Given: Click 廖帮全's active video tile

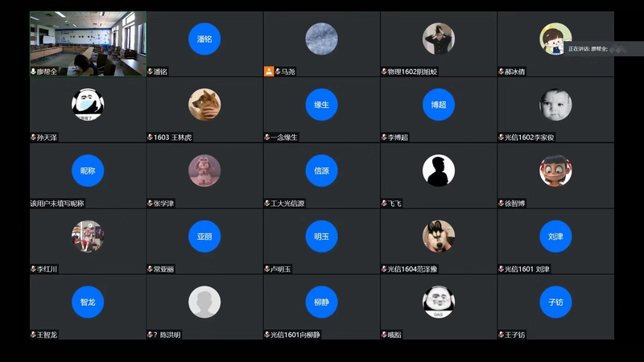Looking at the screenshot, I should click(88, 44).
